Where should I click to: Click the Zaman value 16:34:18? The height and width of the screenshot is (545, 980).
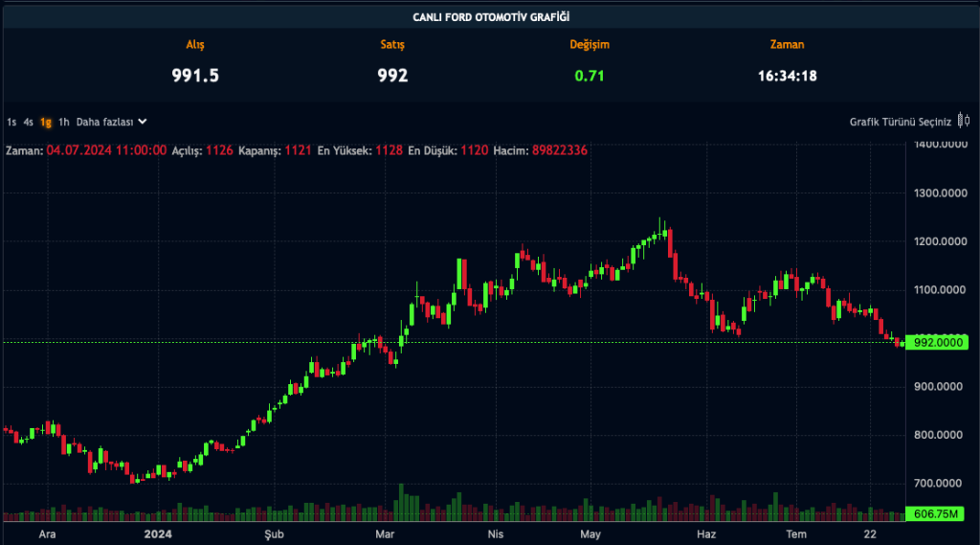[x=787, y=76]
